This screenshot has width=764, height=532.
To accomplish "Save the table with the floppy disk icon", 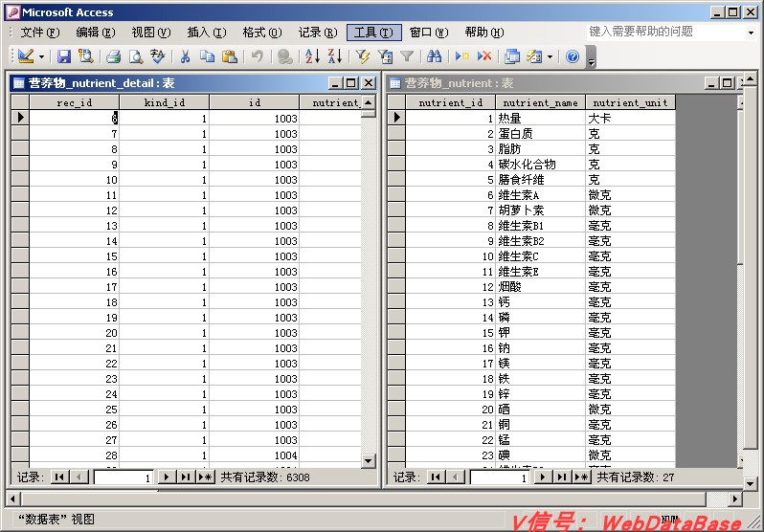I will point(64,56).
